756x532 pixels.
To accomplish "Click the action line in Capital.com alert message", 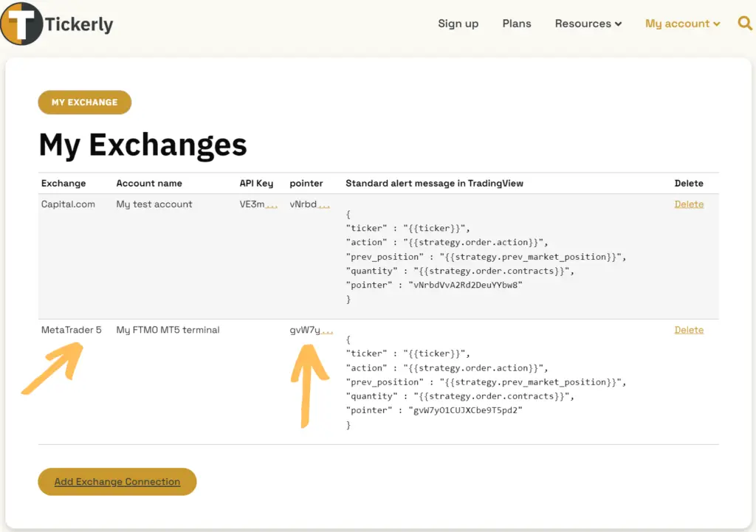I will tap(447, 242).
